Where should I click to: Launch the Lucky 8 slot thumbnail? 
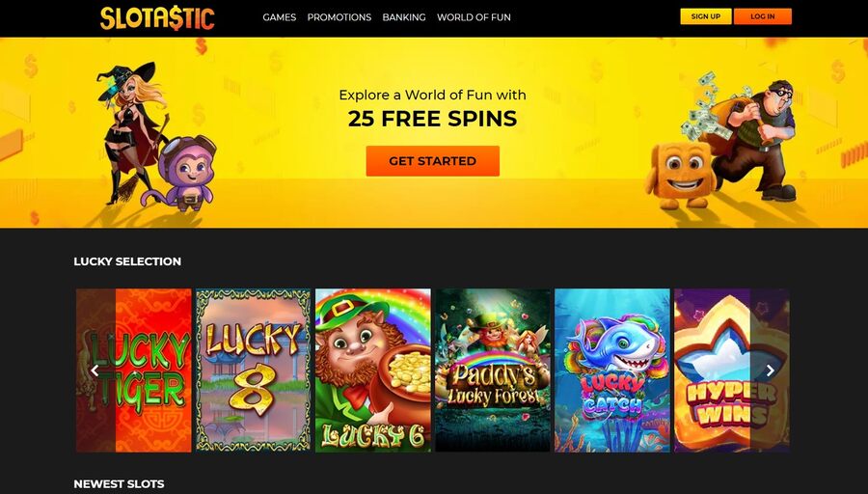254,370
